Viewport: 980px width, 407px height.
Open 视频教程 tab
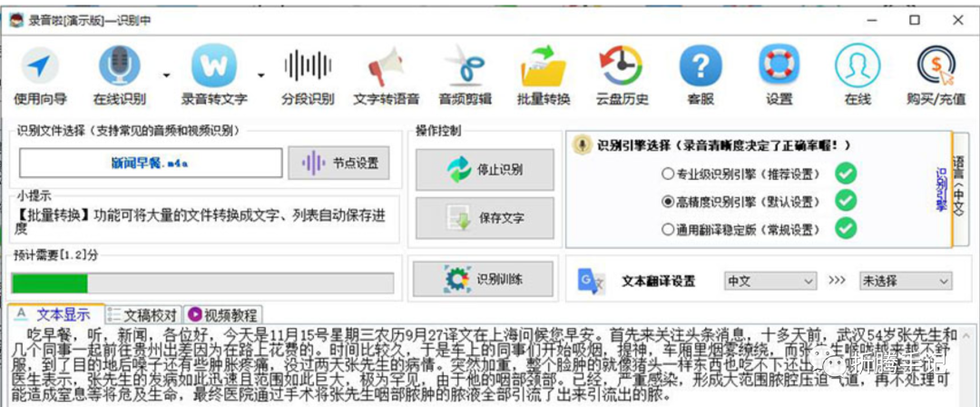(x=222, y=314)
